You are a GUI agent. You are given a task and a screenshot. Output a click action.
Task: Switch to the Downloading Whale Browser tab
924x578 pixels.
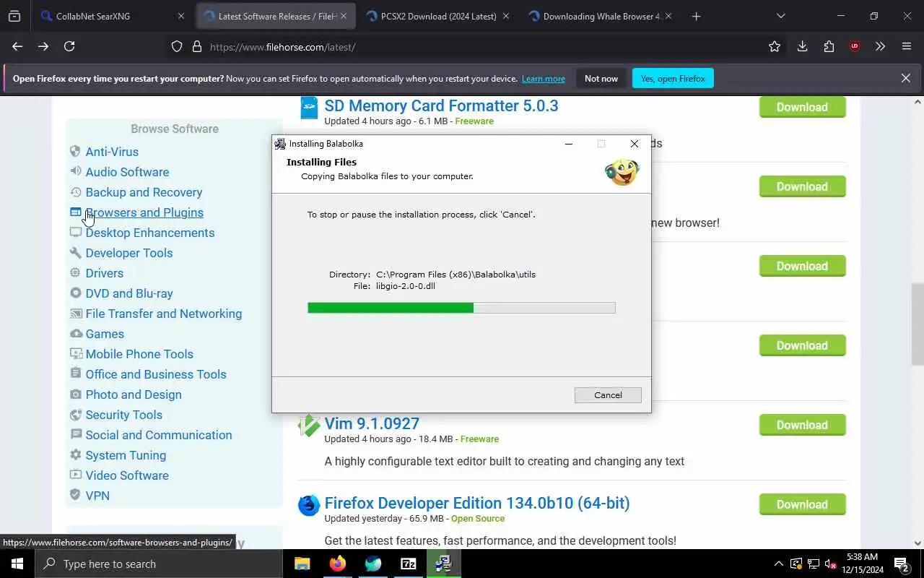601,16
